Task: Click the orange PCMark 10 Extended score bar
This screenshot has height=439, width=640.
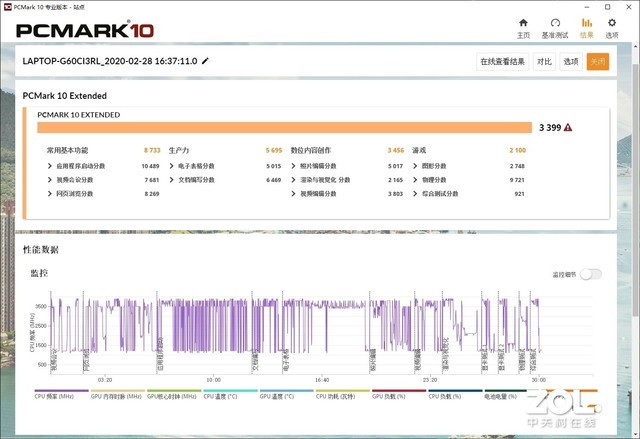Action: [x=284, y=127]
